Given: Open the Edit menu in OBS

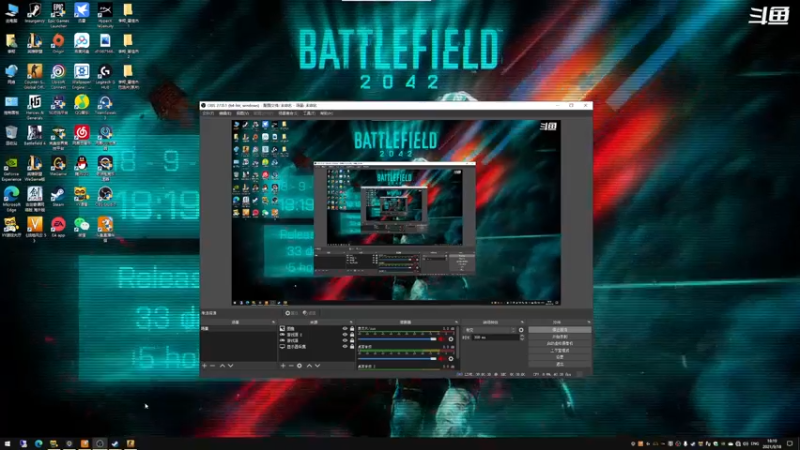Looking at the screenshot, I should [225, 113].
